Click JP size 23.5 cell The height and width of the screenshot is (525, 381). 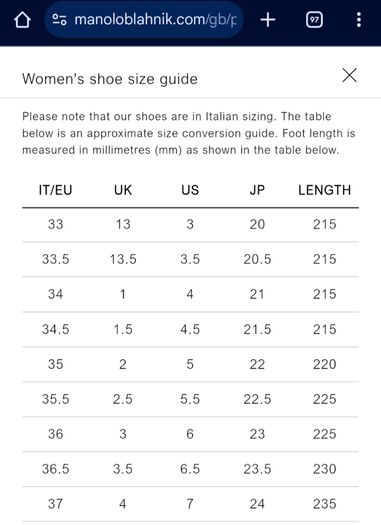coord(257,469)
